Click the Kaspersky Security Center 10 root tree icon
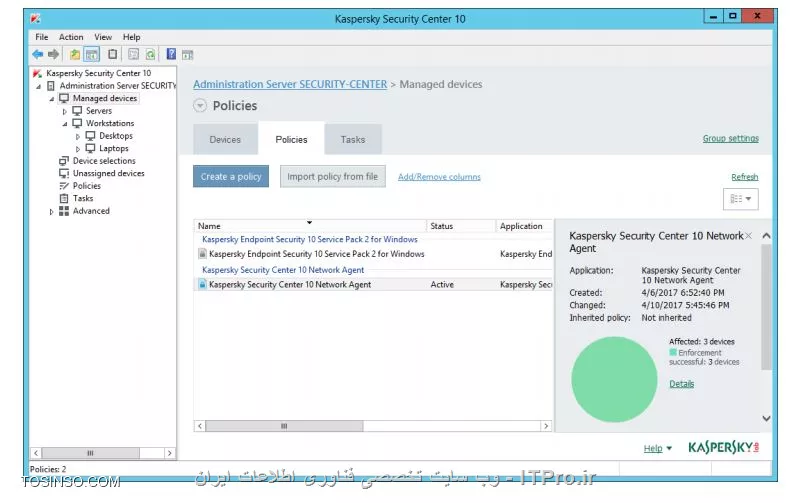 [37, 74]
